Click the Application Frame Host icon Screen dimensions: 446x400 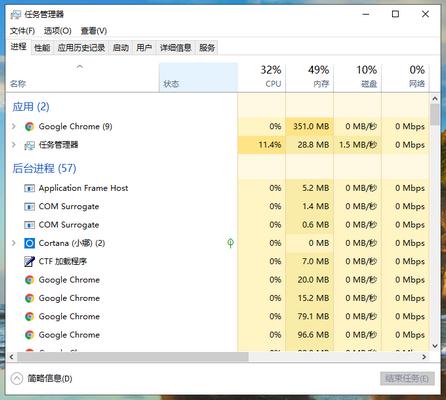[29, 188]
